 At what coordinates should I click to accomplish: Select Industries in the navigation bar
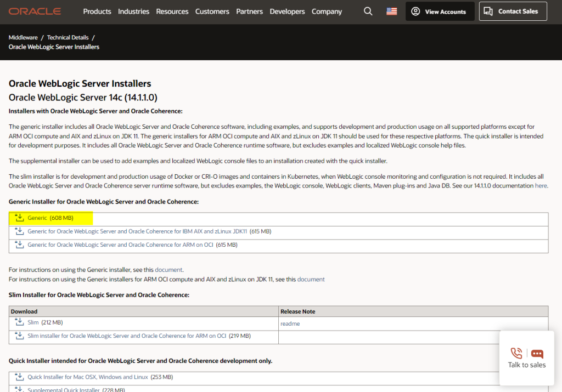coord(134,11)
